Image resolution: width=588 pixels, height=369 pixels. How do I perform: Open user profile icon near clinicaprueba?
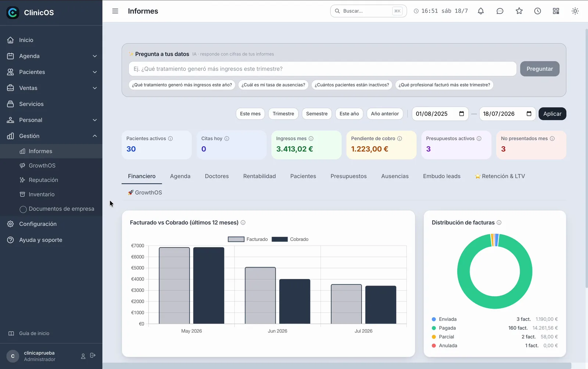click(x=83, y=356)
